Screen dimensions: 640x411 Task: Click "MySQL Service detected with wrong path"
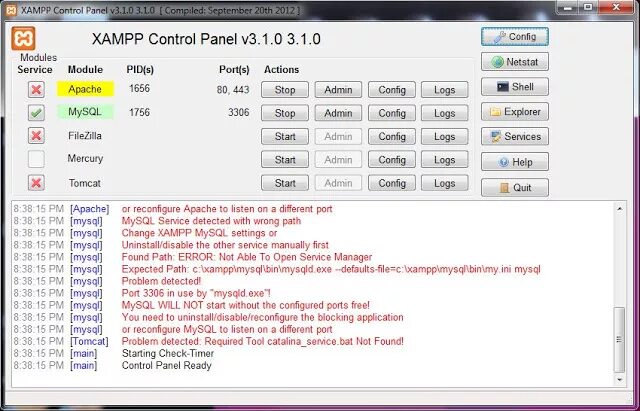[x=211, y=221]
